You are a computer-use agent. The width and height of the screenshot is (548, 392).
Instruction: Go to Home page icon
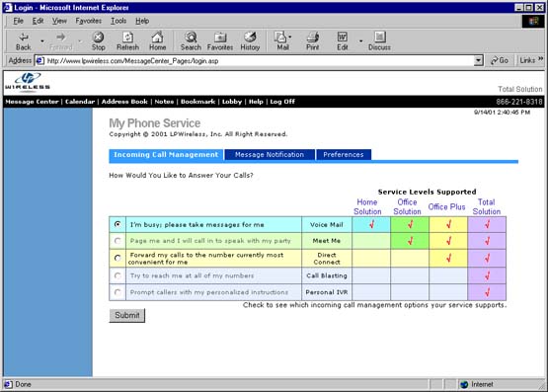(x=157, y=40)
